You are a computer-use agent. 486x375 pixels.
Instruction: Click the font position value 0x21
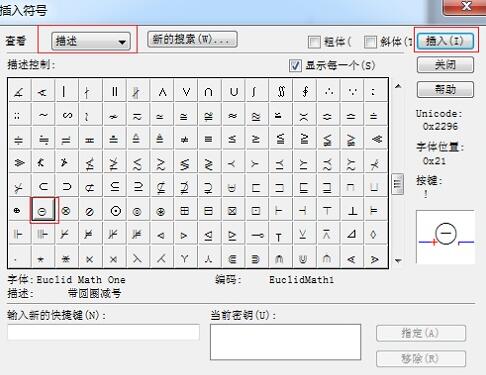(434, 161)
